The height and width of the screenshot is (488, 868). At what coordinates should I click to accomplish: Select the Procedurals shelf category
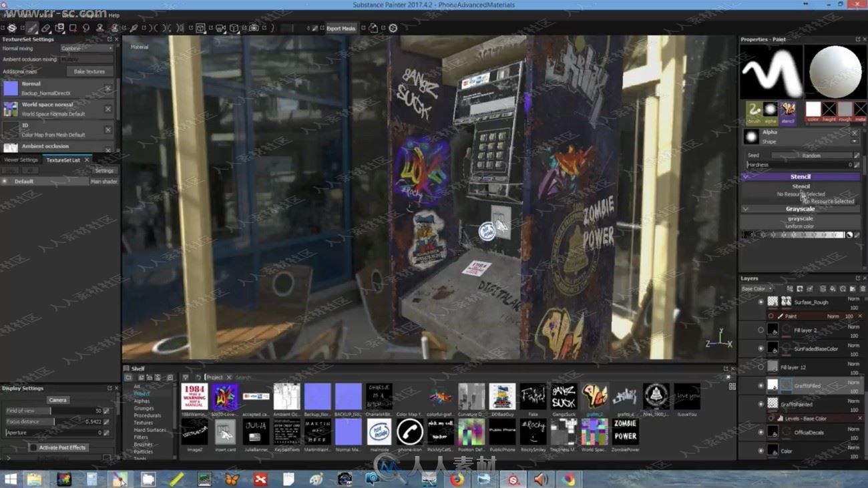[147, 415]
